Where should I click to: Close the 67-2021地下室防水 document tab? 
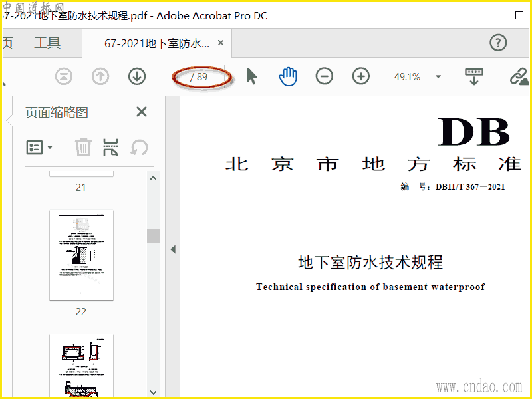click(221, 43)
